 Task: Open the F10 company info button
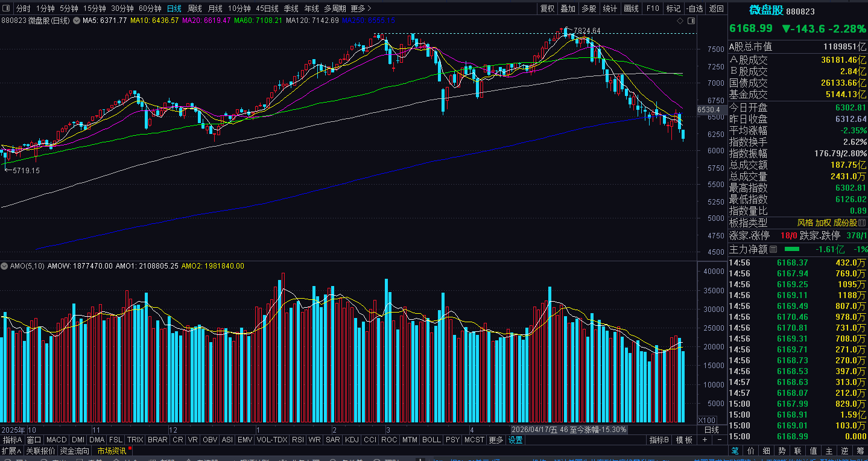pos(653,8)
